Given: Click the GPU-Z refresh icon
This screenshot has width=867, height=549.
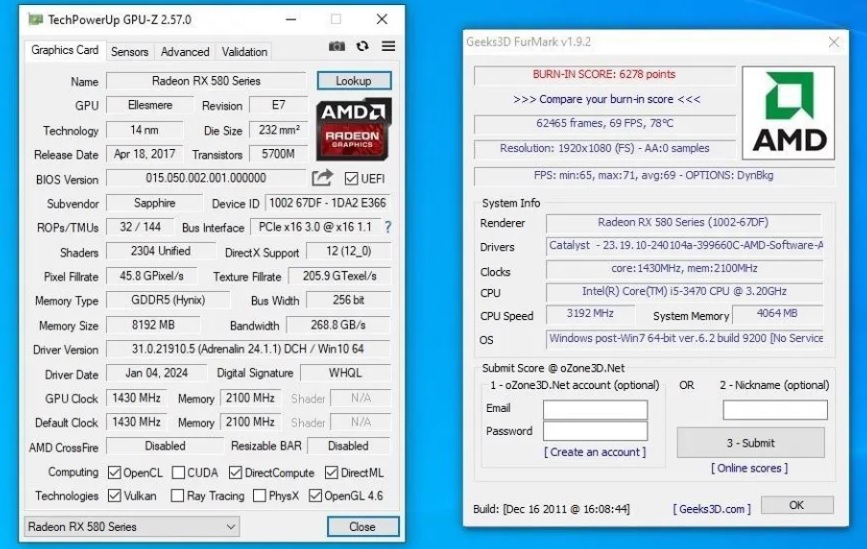Looking at the screenshot, I should [362, 46].
